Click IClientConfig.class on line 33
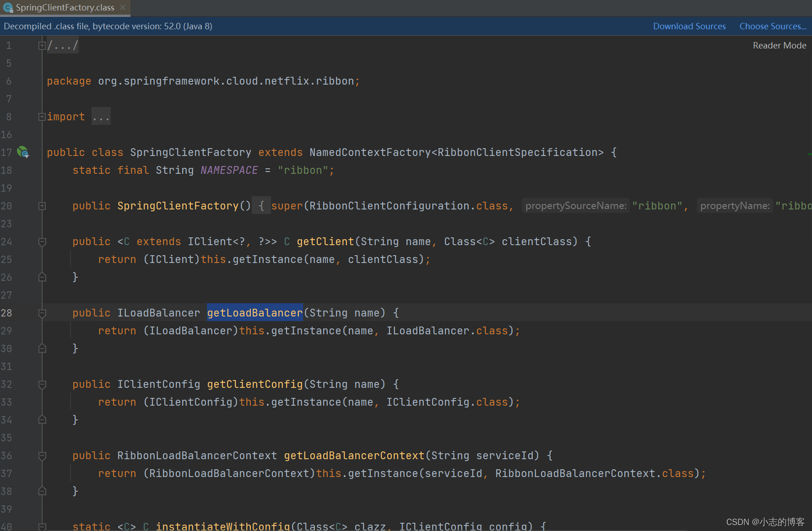812x531 pixels. [447, 402]
